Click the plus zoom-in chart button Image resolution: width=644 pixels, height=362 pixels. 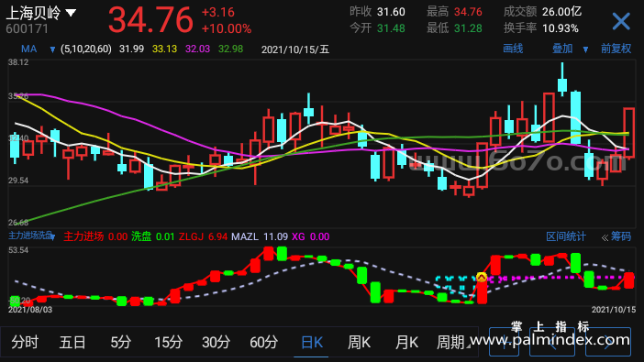pos(504,342)
